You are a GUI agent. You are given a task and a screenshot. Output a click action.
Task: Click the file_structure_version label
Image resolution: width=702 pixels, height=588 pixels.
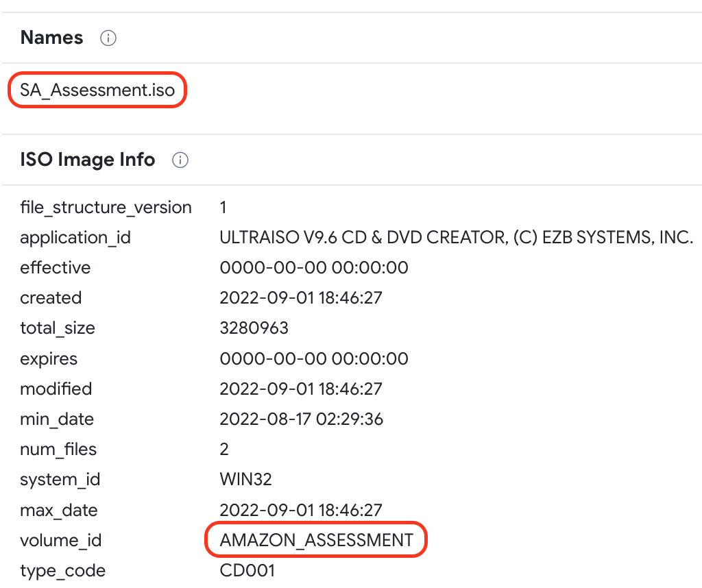(106, 208)
